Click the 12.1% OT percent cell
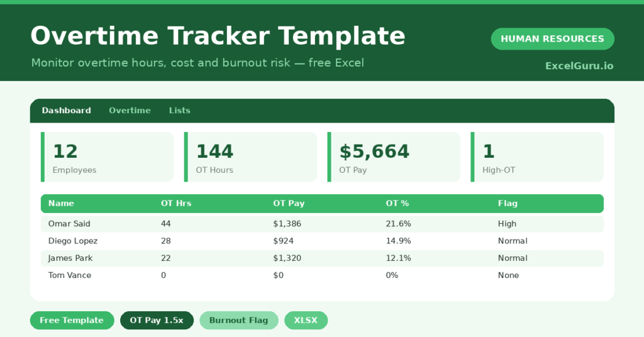The width and height of the screenshot is (644, 337). [398, 258]
